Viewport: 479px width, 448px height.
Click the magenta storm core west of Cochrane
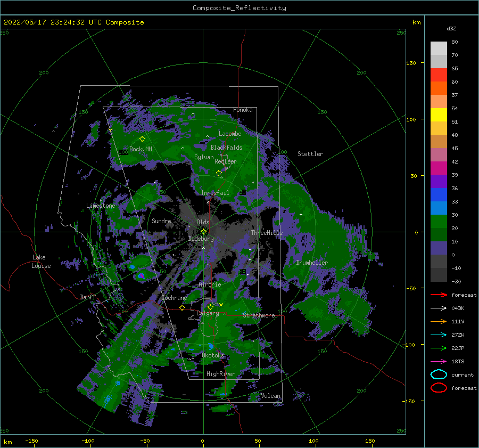click(x=142, y=276)
